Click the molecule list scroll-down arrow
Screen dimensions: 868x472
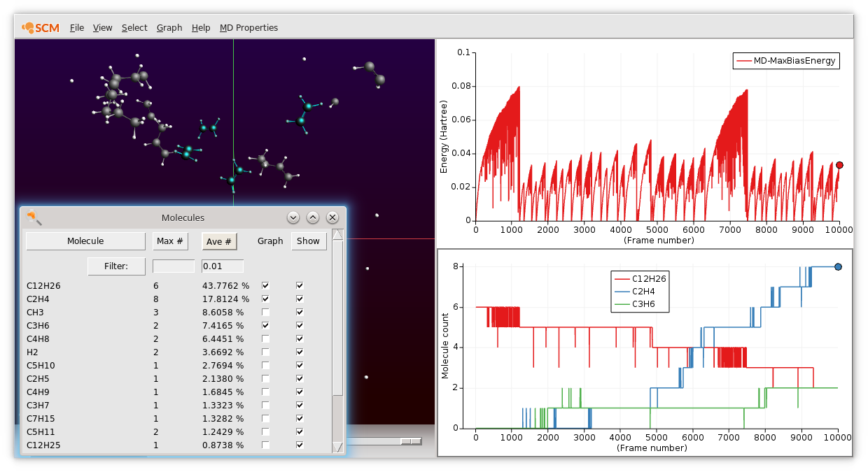click(338, 447)
